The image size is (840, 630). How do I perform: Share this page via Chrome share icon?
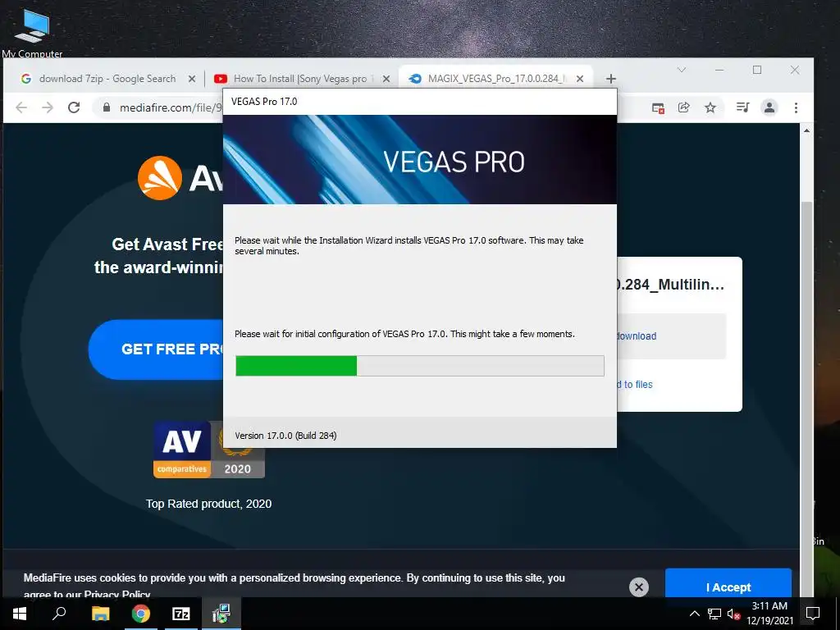tap(683, 107)
